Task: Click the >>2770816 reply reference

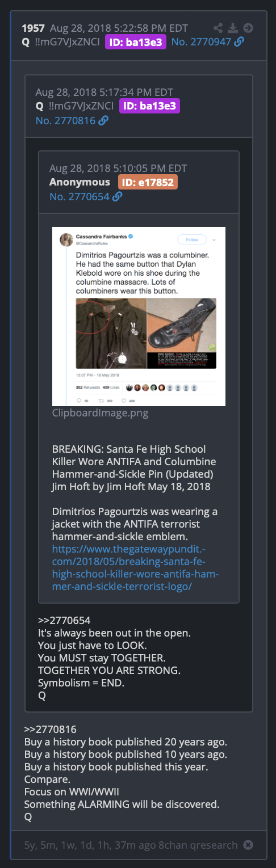Action: (51, 729)
